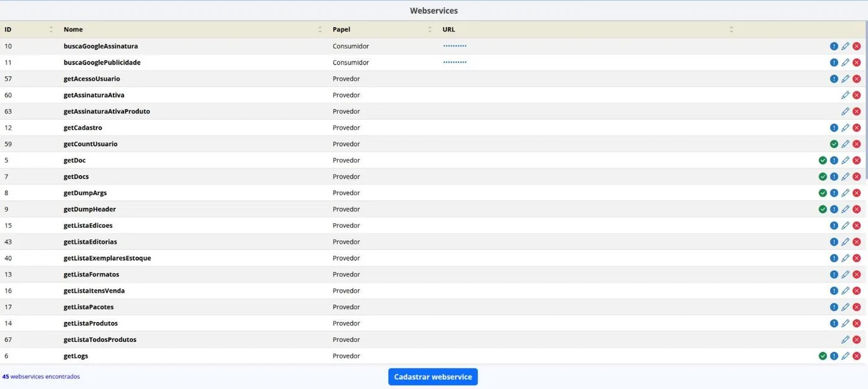
Task: Click the green check icon on getLogs row
Action: point(823,356)
